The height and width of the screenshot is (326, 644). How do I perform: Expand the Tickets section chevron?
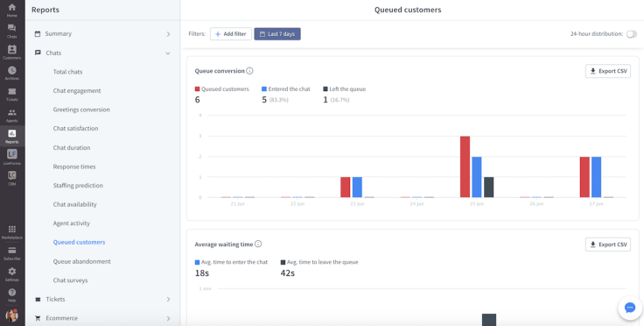(168, 300)
